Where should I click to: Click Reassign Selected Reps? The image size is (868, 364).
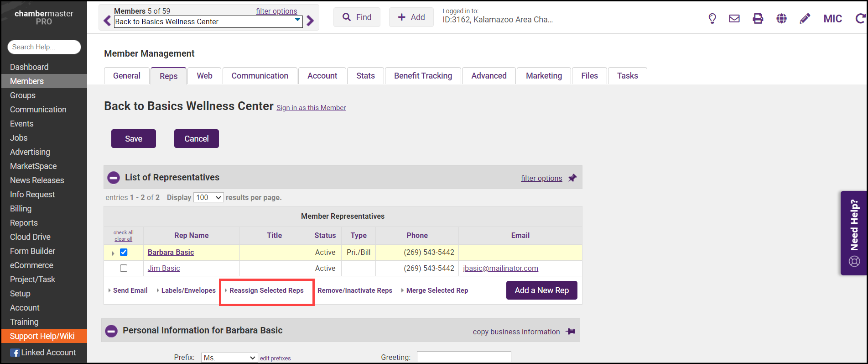[x=266, y=290]
